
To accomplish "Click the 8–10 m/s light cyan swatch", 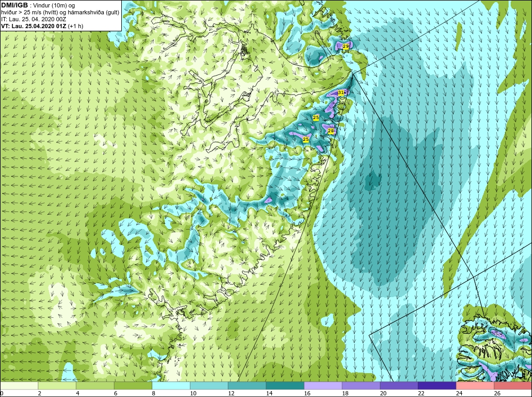I will coord(171,385).
